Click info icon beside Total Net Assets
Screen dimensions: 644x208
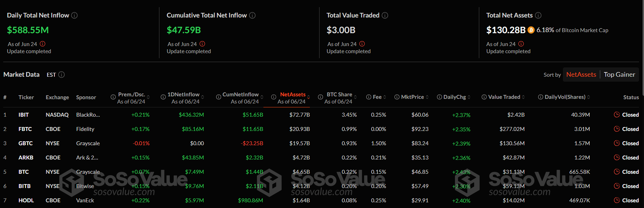(x=538, y=15)
